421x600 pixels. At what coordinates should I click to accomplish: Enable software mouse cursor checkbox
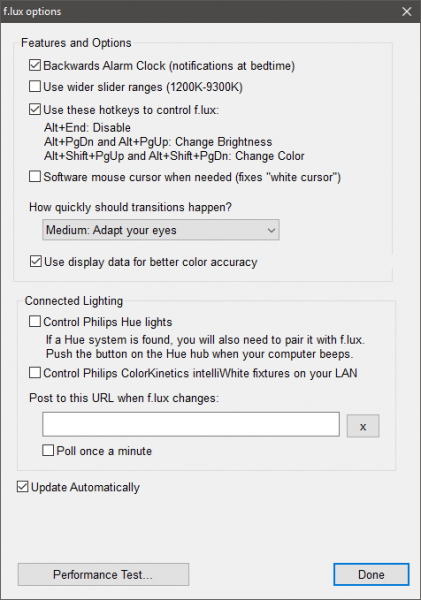(x=35, y=177)
